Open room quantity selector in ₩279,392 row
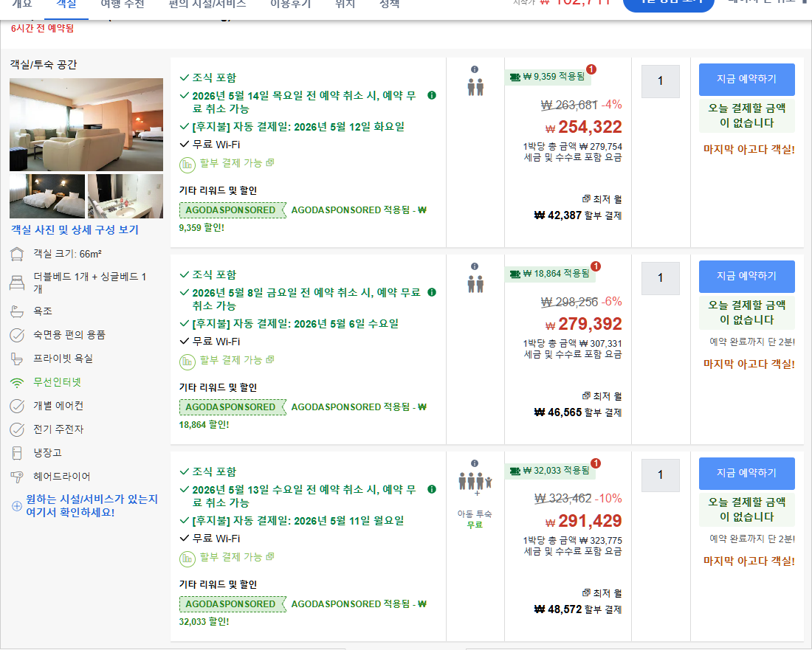 [x=660, y=278]
